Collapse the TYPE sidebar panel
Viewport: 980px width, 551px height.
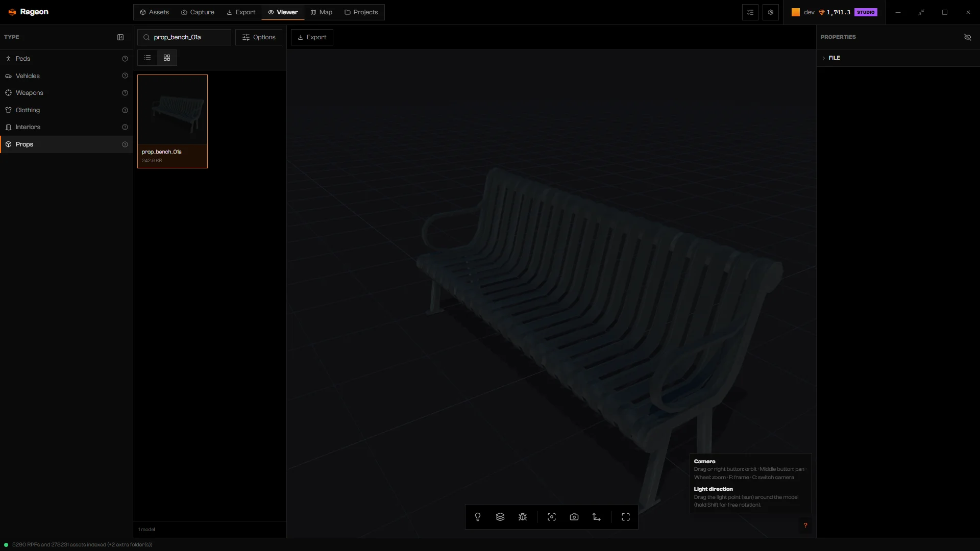[x=120, y=37]
